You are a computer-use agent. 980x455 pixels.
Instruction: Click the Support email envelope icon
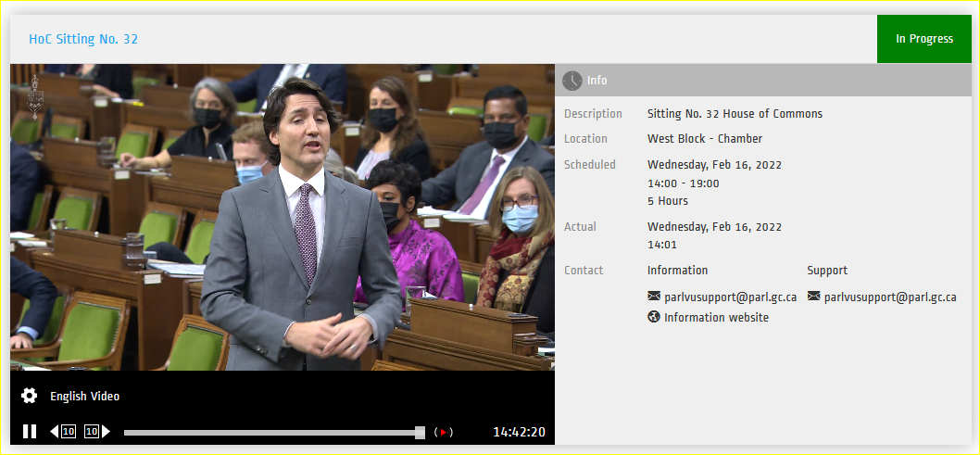(814, 296)
